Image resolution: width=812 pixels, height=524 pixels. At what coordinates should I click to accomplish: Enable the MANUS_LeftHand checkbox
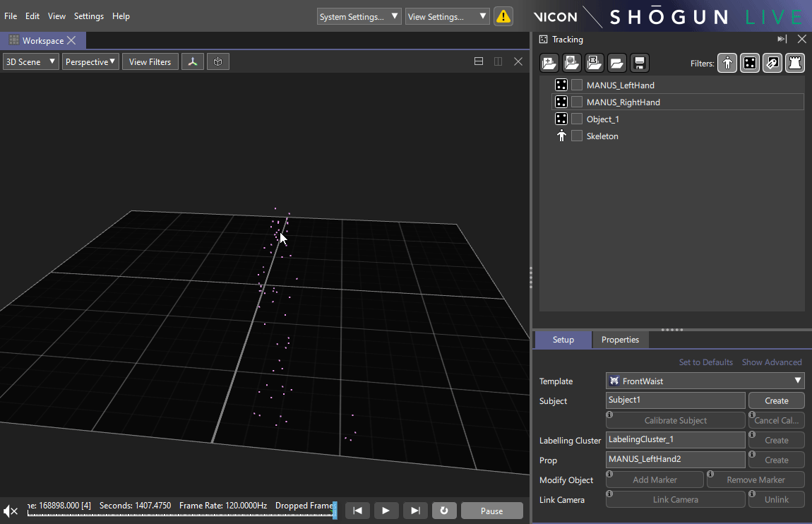[x=577, y=85]
